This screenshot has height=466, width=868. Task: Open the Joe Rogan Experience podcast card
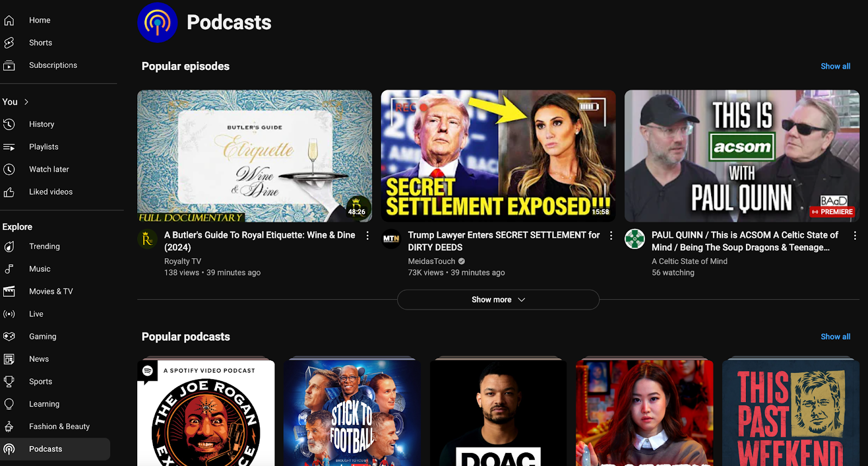[x=206, y=412]
